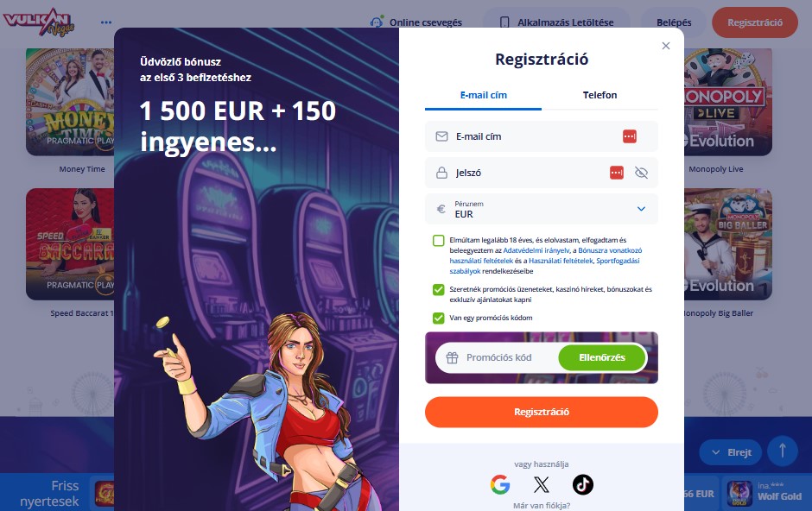
Task: Switch to the Telefon tab
Action: tap(599, 95)
